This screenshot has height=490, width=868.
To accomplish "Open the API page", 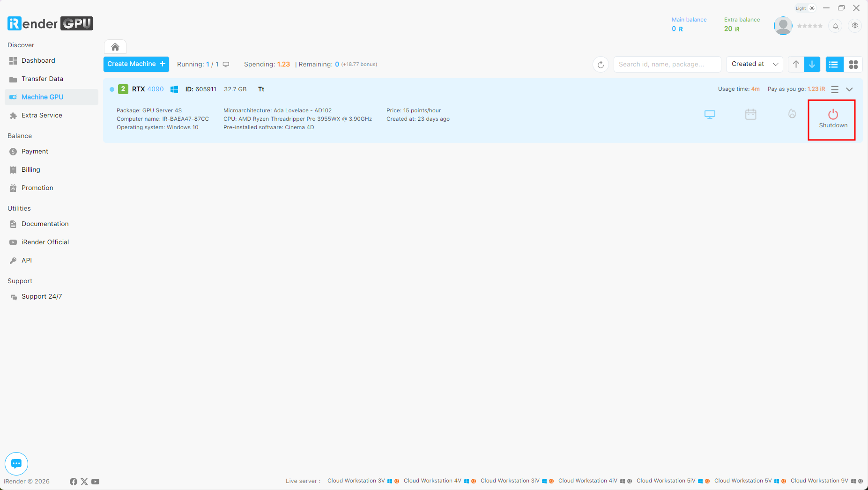I will tap(52, 261).
